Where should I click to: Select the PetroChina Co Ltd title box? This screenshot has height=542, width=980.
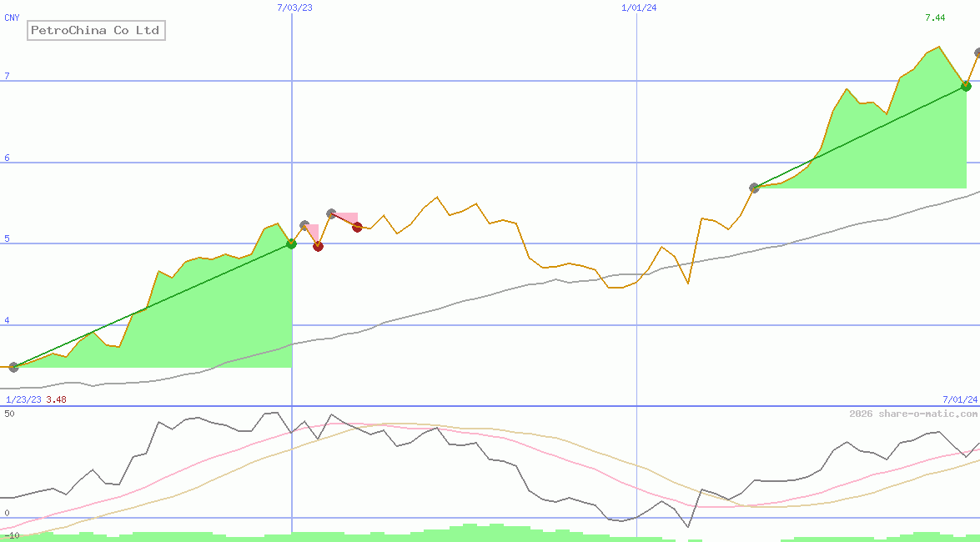tap(94, 30)
